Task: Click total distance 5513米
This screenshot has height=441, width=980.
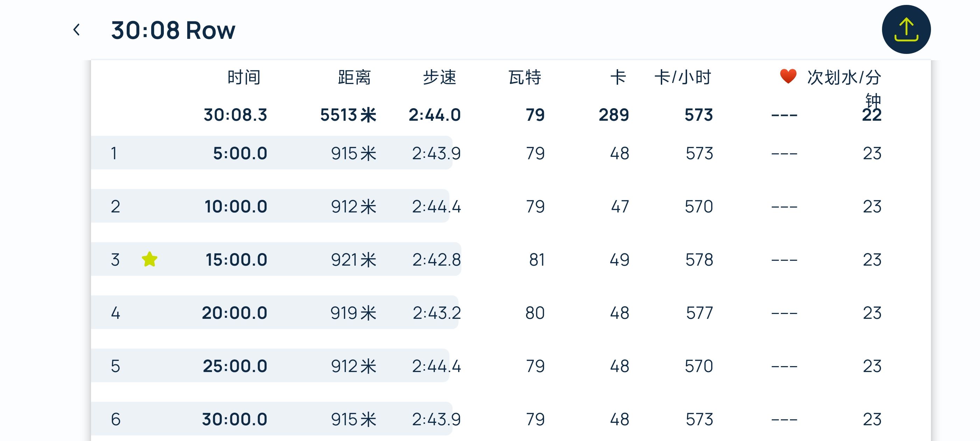Action: click(348, 115)
